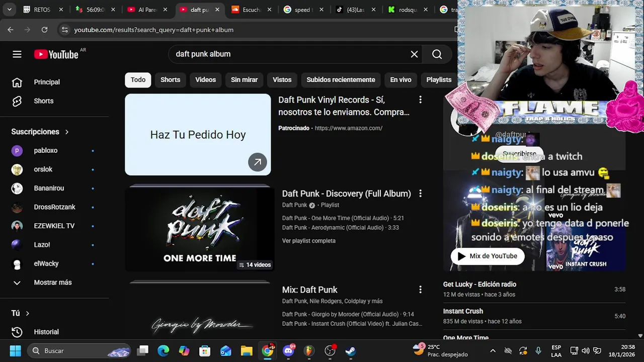Open the Amazon Daft Punk Vinyl Records ad title
644x362 pixels.
pyautogui.click(x=344, y=106)
